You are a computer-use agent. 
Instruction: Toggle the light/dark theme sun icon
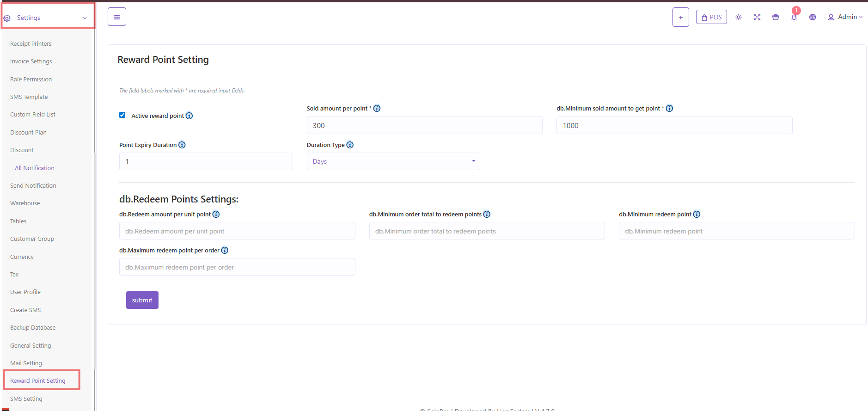[x=739, y=18]
